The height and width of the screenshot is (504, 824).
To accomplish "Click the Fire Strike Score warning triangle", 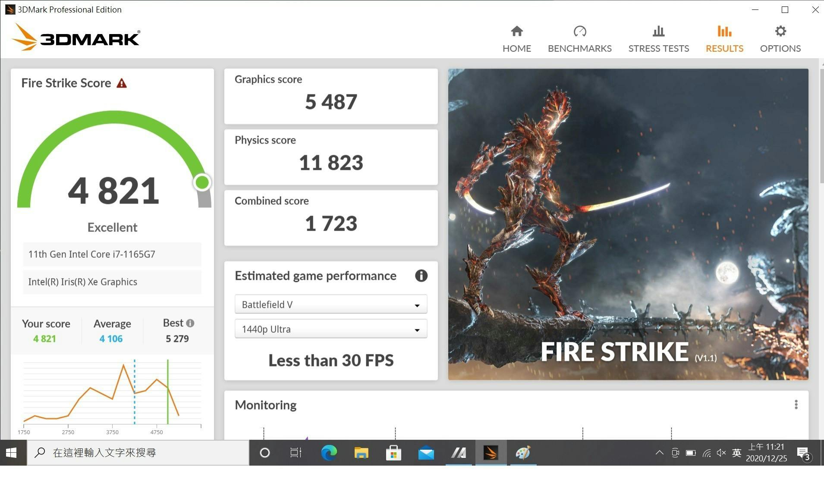I will 122,83.
